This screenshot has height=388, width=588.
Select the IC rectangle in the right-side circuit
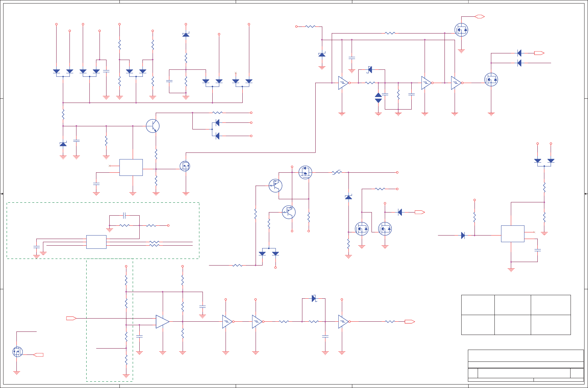[x=513, y=234]
